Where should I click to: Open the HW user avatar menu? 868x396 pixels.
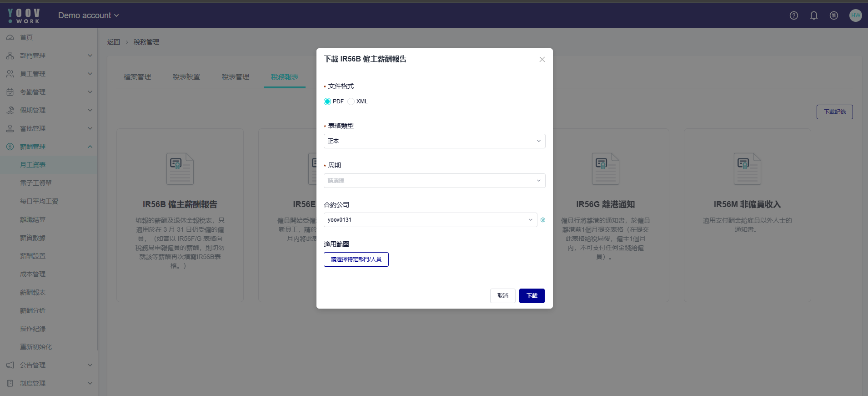coord(855,15)
